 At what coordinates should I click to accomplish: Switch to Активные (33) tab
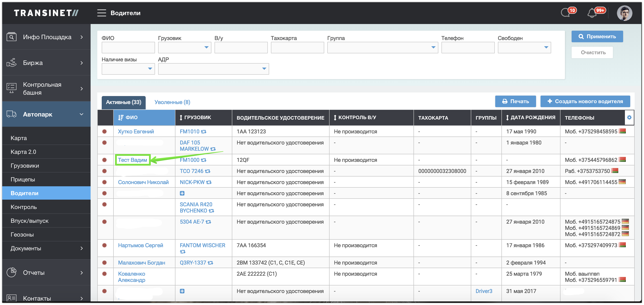pyautogui.click(x=123, y=102)
